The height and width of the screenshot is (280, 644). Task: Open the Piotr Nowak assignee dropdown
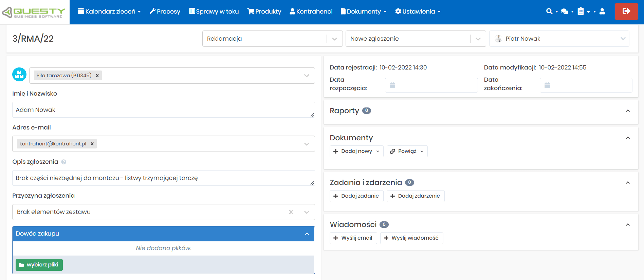[559, 39]
